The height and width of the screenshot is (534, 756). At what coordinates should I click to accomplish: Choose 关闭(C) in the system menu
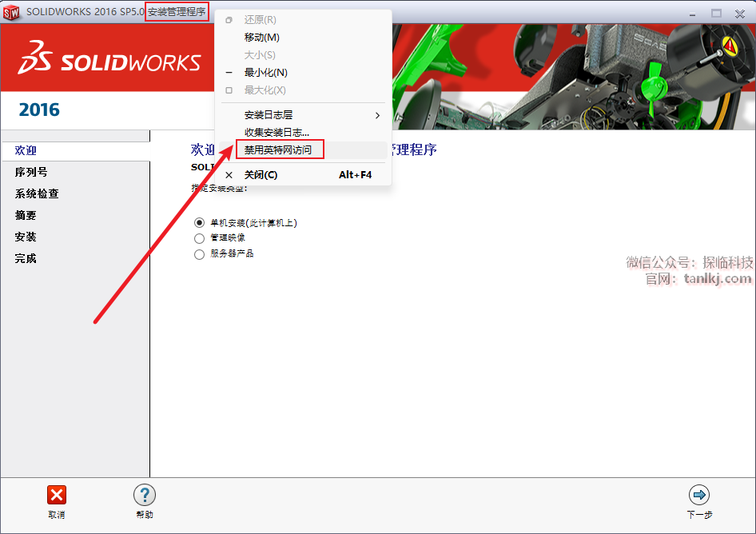pyautogui.click(x=303, y=174)
